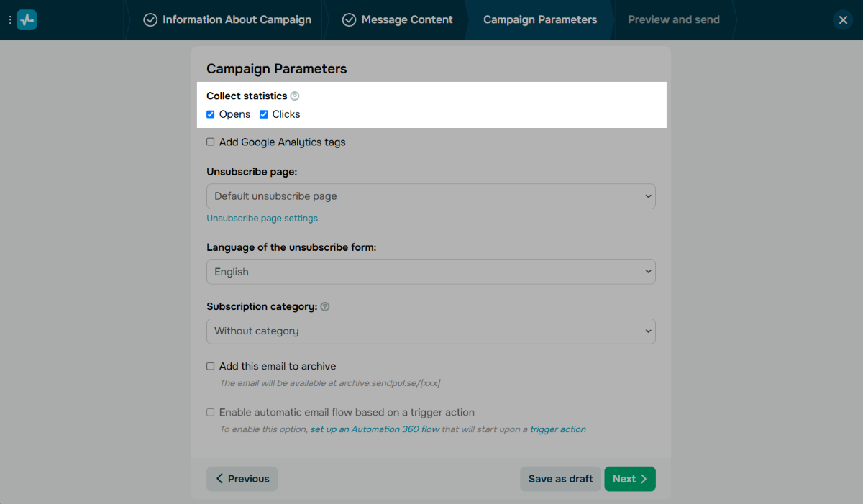
Task: Click the help icon next to Subscription category
Action: coord(325,307)
